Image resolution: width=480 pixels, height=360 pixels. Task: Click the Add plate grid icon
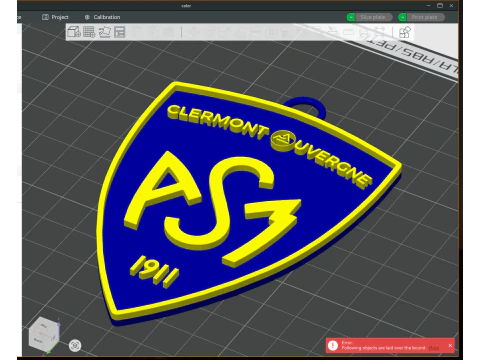coord(89,32)
